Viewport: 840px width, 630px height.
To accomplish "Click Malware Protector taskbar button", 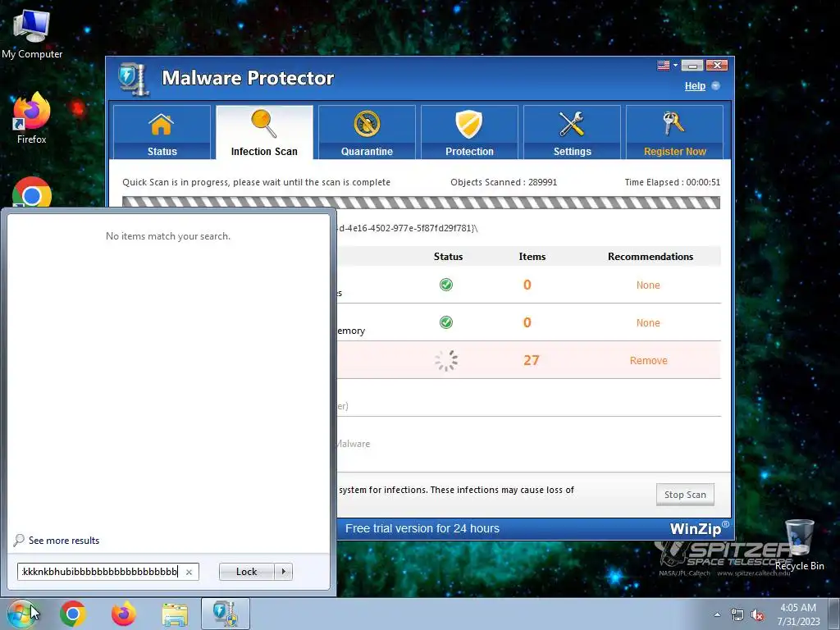I will coord(225,614).
